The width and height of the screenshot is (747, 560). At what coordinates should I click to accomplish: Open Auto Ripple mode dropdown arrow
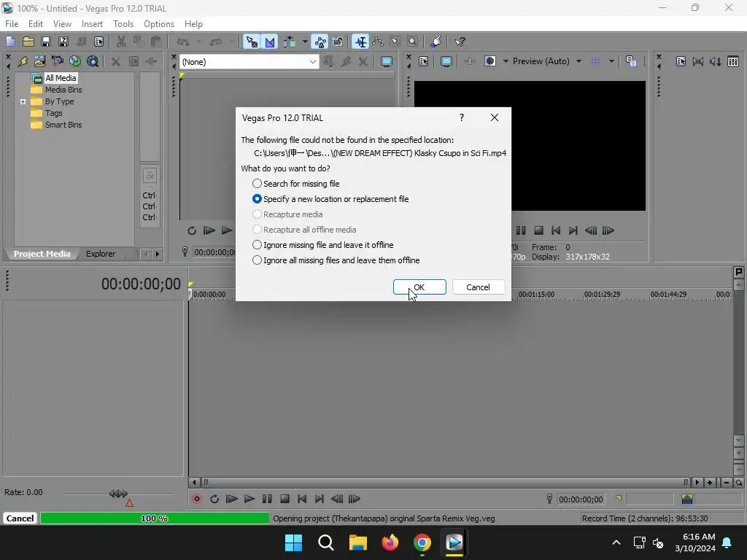tap(305, 42)
